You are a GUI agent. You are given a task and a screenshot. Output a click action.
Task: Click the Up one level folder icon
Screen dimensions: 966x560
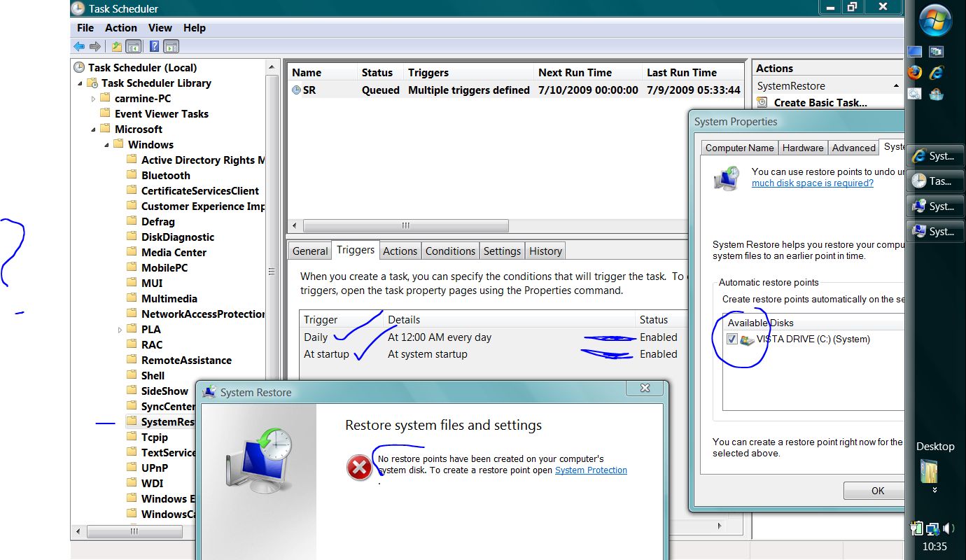pyautogui.click(x=116, y=47)
